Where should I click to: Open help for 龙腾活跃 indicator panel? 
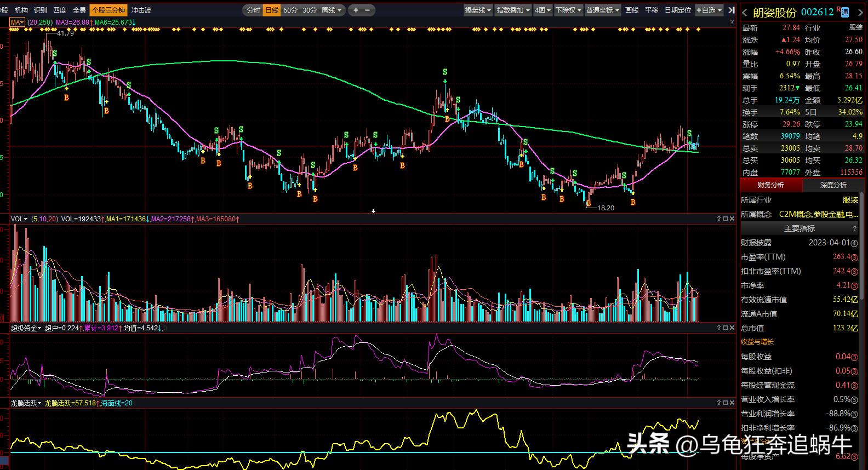[x=719, y=403]
